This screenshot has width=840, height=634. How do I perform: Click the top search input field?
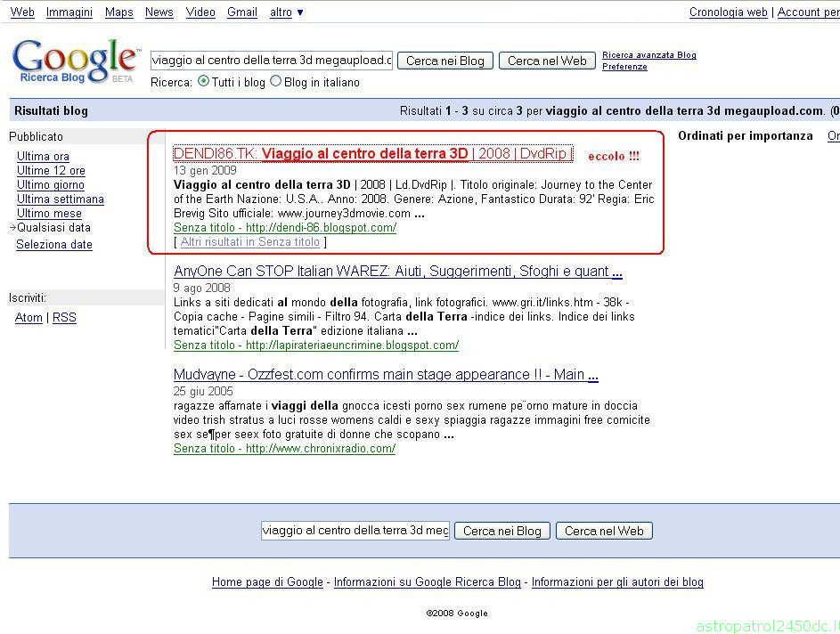click(272, 60)
